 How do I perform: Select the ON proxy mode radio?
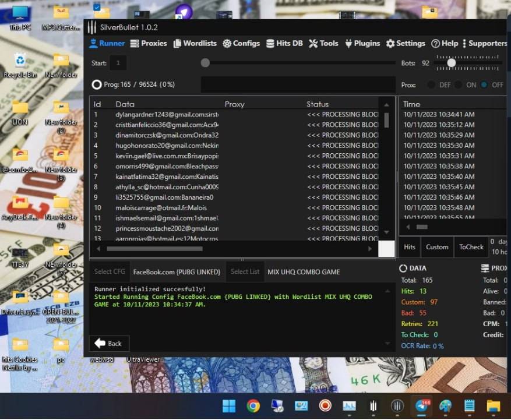[458, 85]
